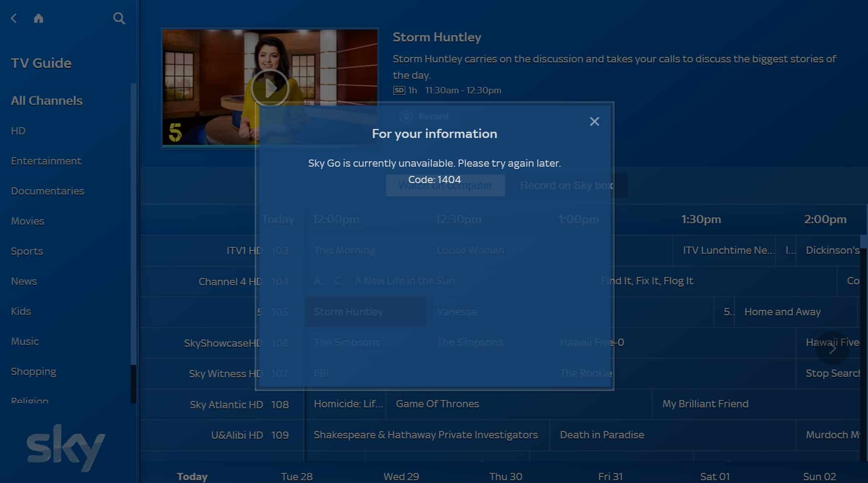Image resolution: width=868 pixels, height=483 pixels.
Task: Select All Channels category
Action: (46, 101)
